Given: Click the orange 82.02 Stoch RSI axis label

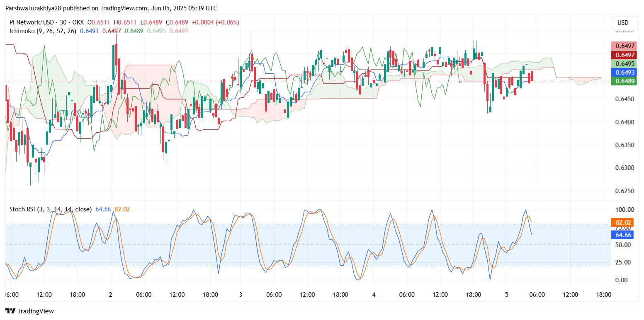Looking at the screenshot, I should 623,223.
